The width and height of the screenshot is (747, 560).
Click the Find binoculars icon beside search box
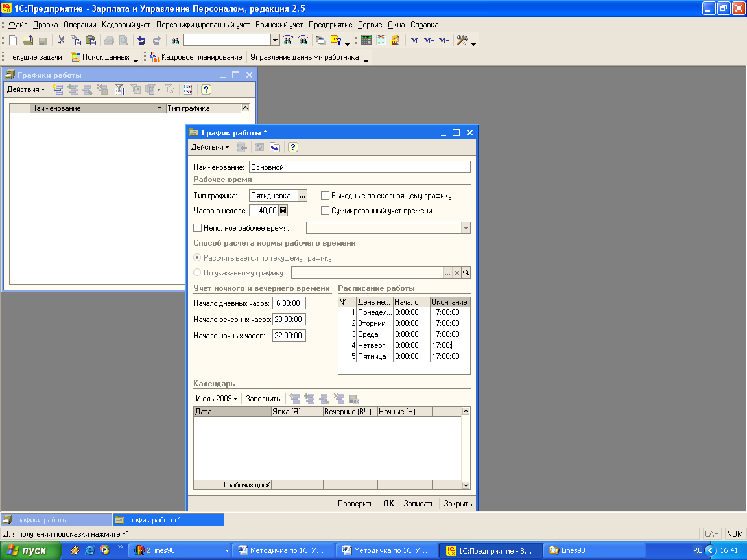(175, 41)
